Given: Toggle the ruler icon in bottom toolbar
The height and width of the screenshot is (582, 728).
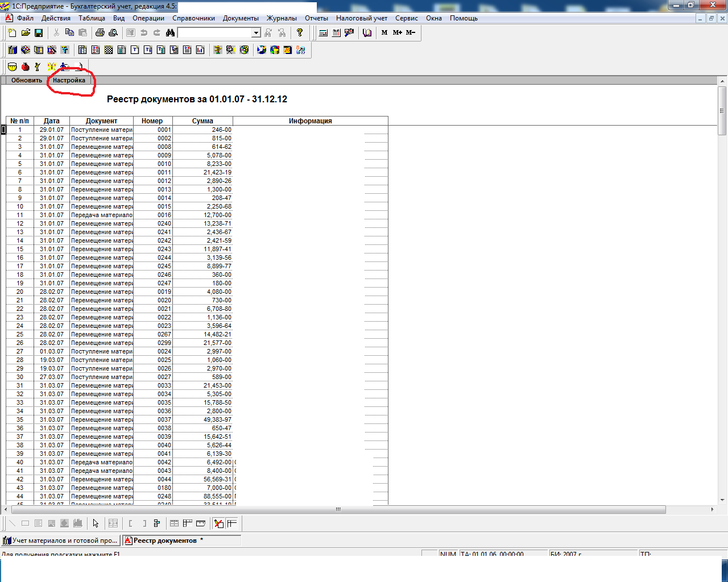Looking at the screenshot, I should pyautogui.click(x=201, y=523).
